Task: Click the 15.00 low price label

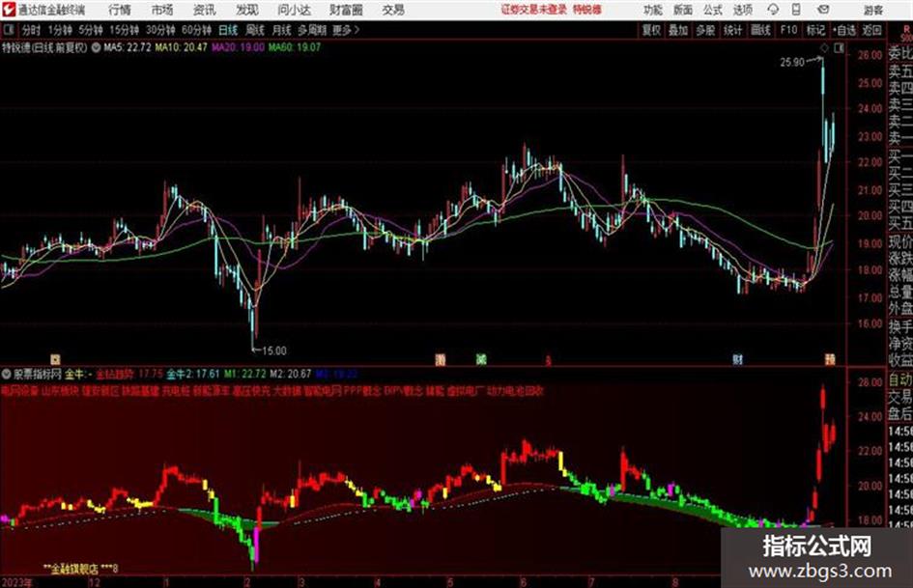Action: pos(273,351)
